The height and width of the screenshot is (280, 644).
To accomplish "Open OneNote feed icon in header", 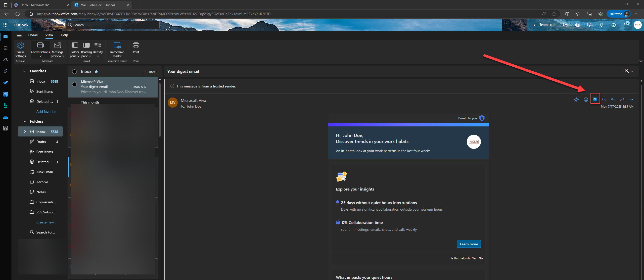I will pyautogui.click(x=577, y=25).
